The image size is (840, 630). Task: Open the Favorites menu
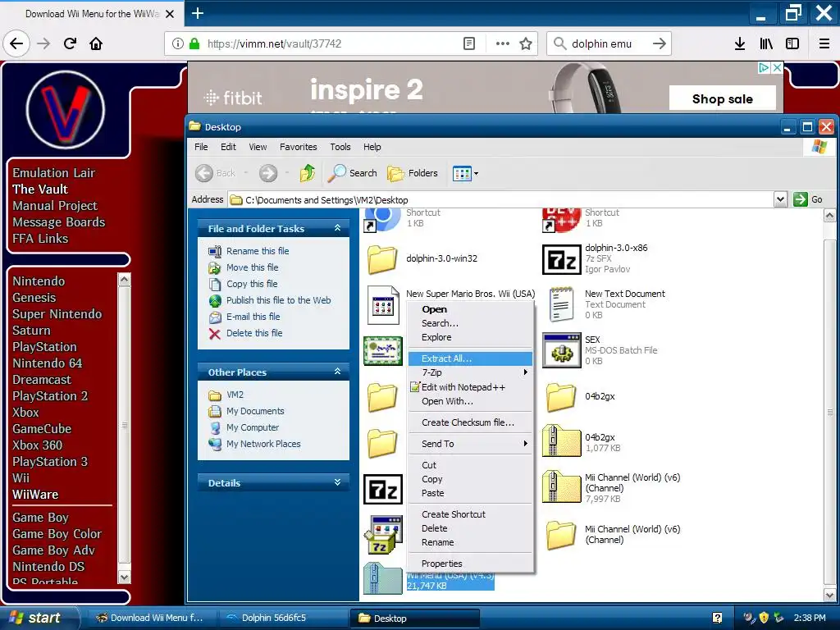point(298,147)
